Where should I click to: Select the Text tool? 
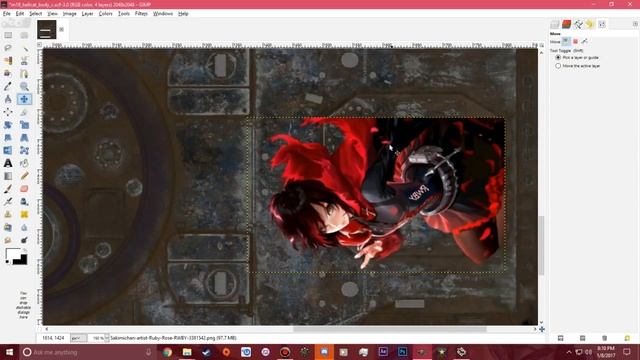8,163
